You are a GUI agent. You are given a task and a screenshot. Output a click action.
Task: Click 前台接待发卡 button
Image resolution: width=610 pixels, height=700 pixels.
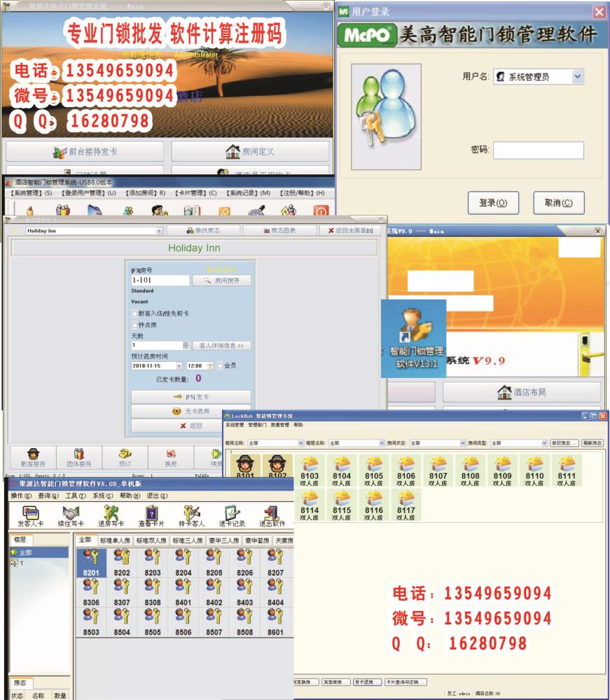point(85,152)
